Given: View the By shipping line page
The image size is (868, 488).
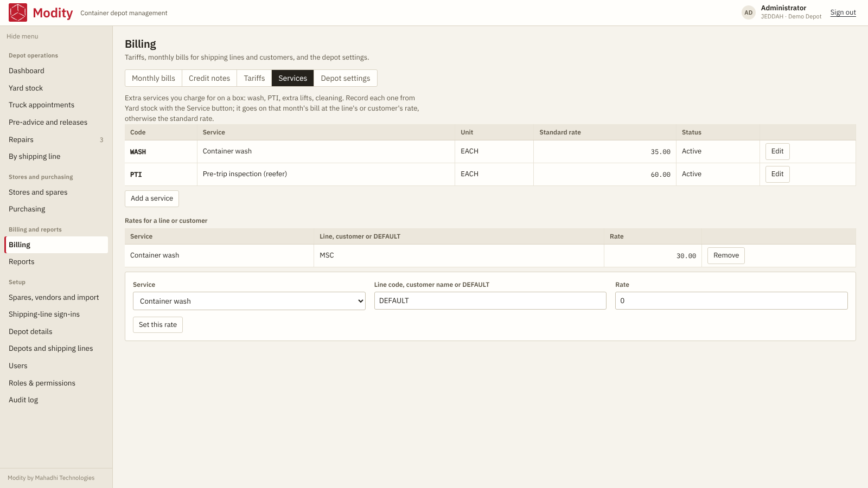Looking at the screenshot, I should pyautogui.click(x=56, y=157).
